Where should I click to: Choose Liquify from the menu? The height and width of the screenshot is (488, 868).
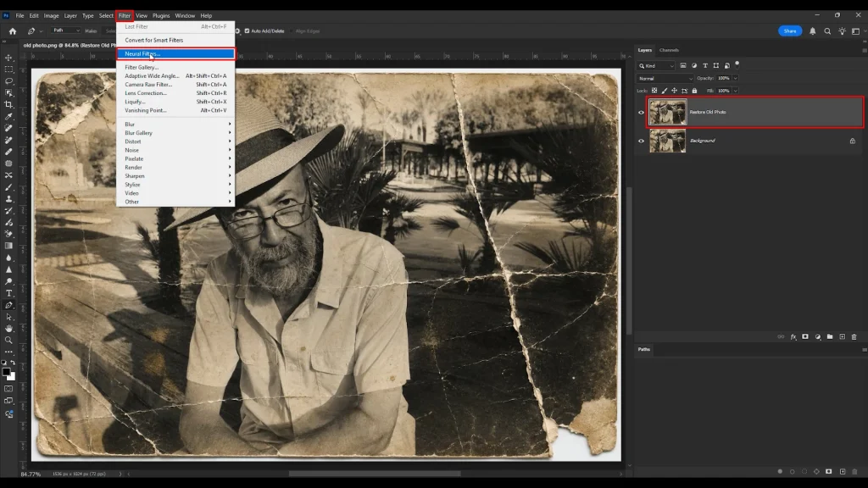(x=175, y=102)
